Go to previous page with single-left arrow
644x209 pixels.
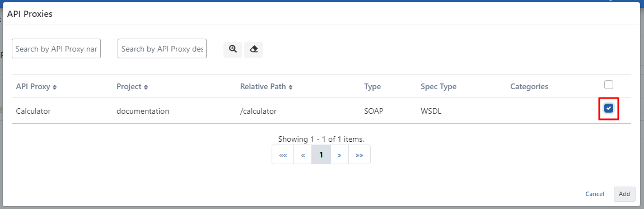tap(303, 155)
